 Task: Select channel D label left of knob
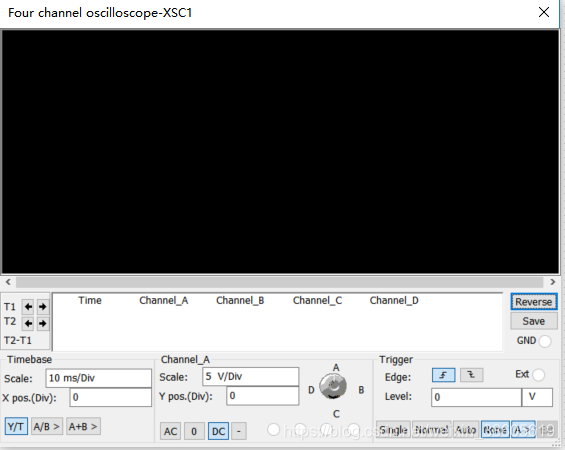311,390
